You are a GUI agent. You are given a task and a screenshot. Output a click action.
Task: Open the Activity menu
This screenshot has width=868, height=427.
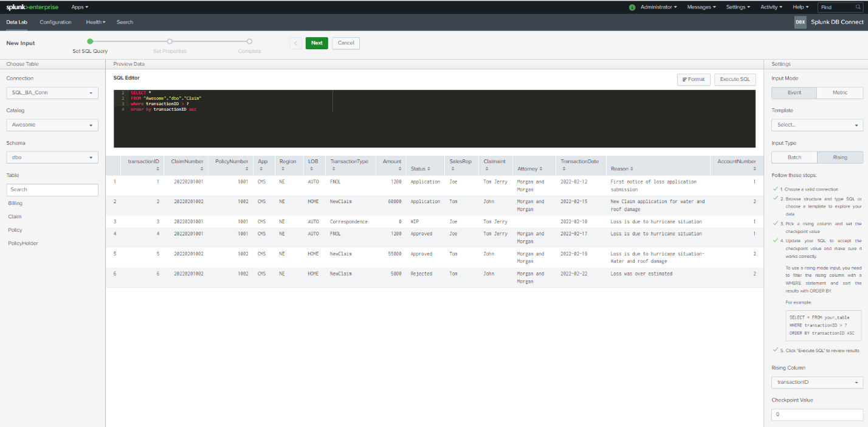click(x=771, y=7)
